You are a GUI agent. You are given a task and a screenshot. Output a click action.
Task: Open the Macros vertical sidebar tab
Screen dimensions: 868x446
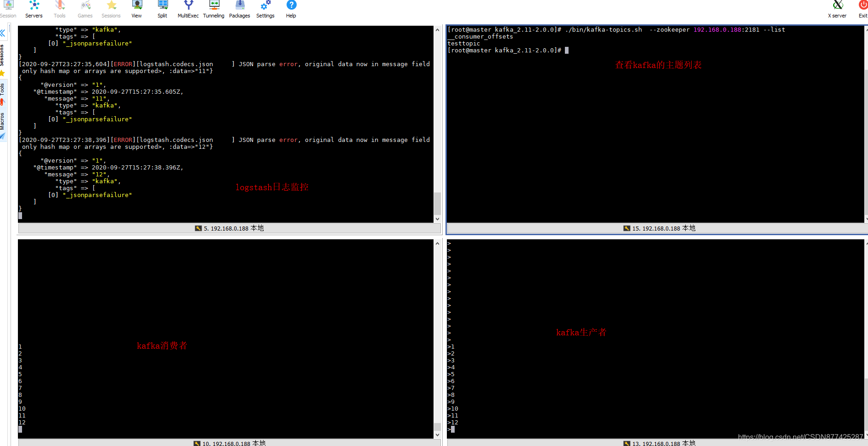pyautogui.click(x=2, y=121)
